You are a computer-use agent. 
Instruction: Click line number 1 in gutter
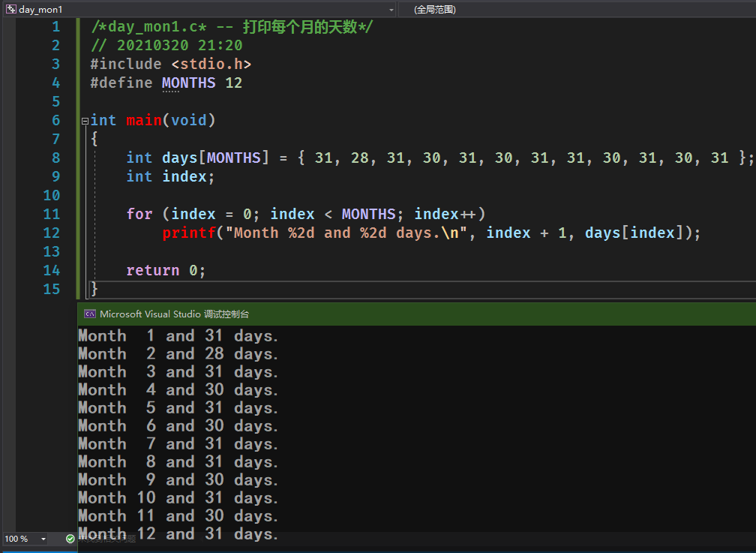click(56, 26)
